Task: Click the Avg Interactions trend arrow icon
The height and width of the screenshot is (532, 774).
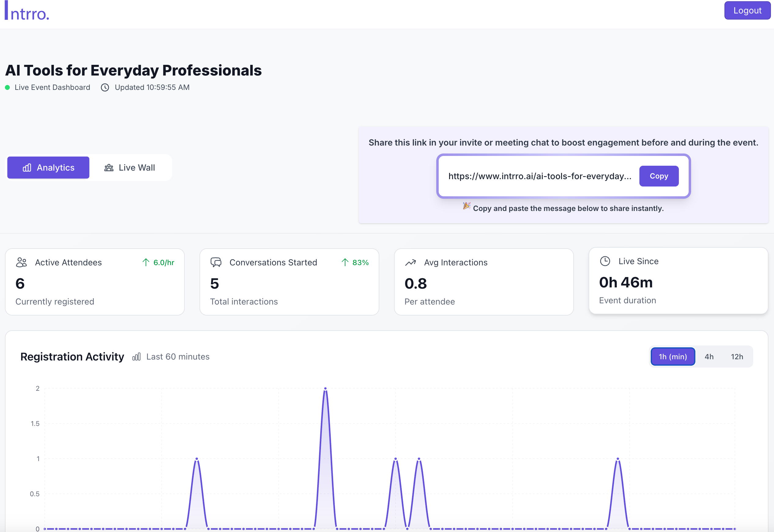Action: pos(411,263)
